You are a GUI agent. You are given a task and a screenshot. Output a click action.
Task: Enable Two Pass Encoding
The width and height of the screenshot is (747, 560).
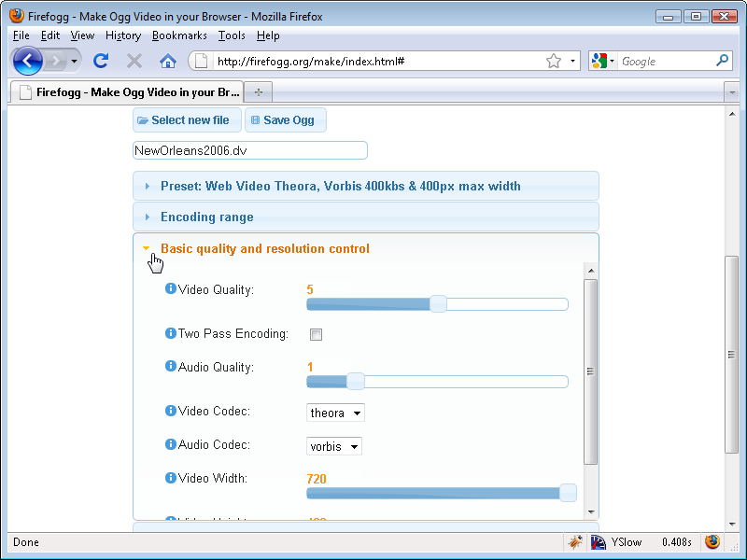(x=316, y=334)
